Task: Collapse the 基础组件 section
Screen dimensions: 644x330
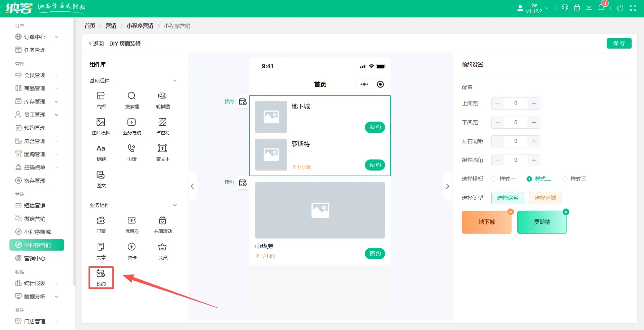Action: 175,80
